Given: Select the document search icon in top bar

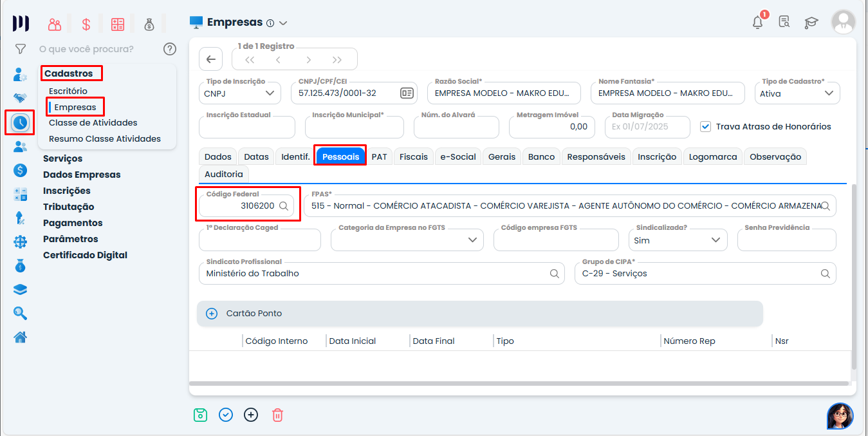Looking at the screenshot, I should click(x=784, y=21).
